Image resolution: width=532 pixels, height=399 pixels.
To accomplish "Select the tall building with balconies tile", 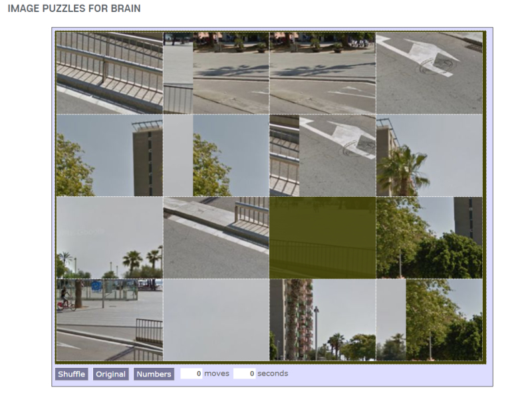I will (323, 320).
